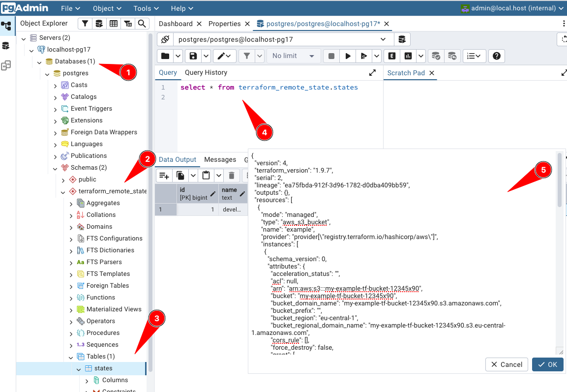Open the admin@local.host account menu

(512, 8)
